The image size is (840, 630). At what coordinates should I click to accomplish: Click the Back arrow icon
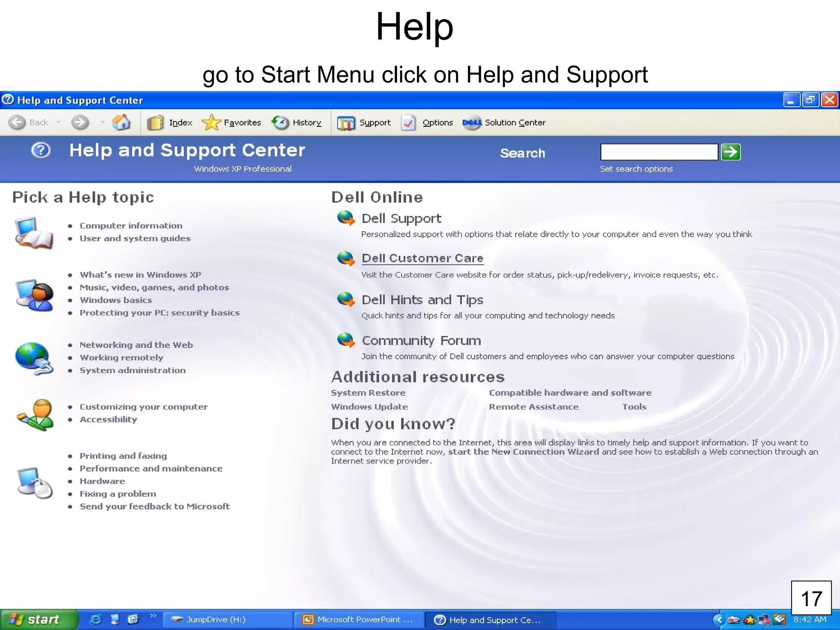[x=17, y=122]
